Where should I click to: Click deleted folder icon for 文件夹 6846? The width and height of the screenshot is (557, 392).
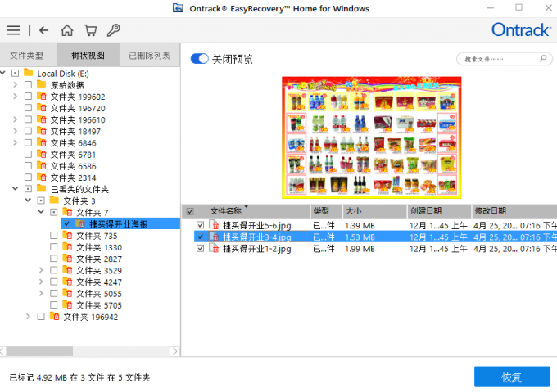tap(42, 142)
